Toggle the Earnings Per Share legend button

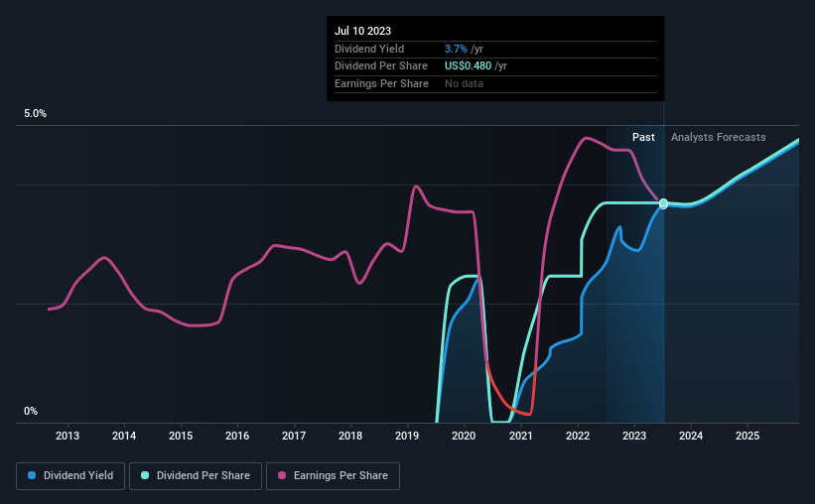333,476
